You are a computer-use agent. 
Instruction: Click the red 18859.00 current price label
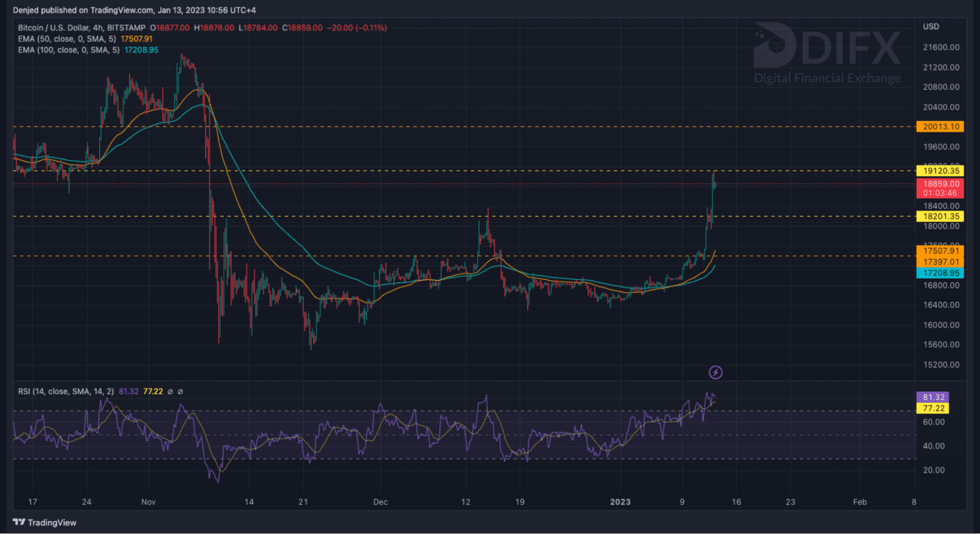coord(940,184)
